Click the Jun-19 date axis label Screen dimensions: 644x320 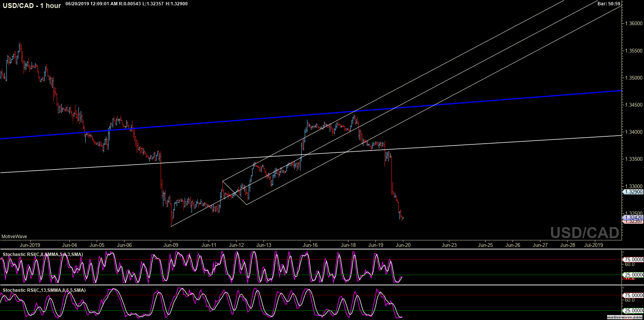click(x=376, y=245)
